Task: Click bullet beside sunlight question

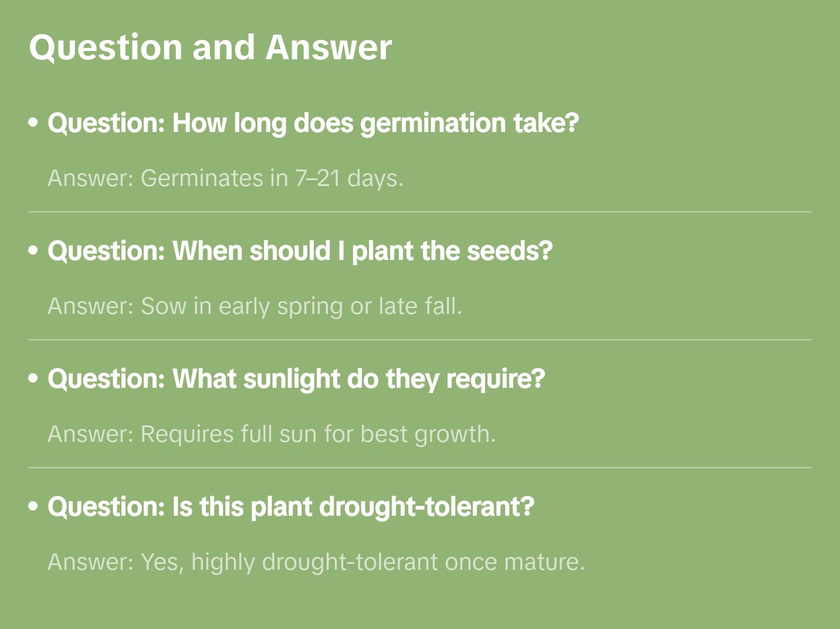Action: (x=33, y=378)
